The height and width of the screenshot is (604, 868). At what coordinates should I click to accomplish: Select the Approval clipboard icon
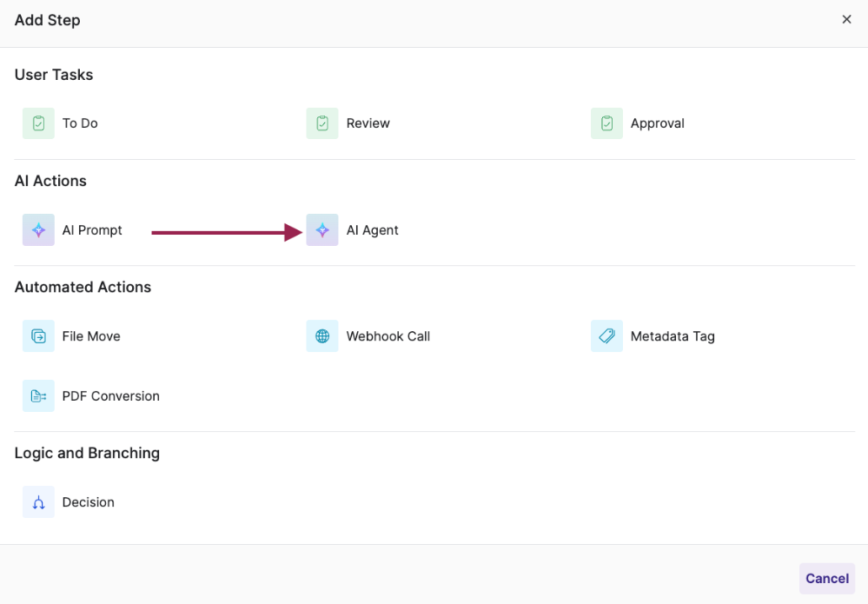tap(606, 123)
